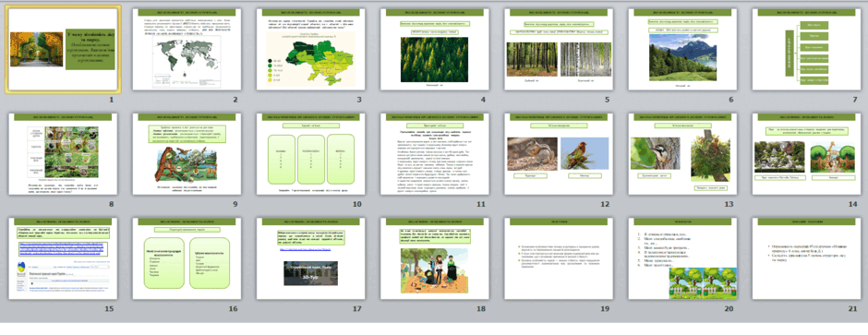Select slide 1 with autumn forest path

pyautogui.click(x=63, y=49)
